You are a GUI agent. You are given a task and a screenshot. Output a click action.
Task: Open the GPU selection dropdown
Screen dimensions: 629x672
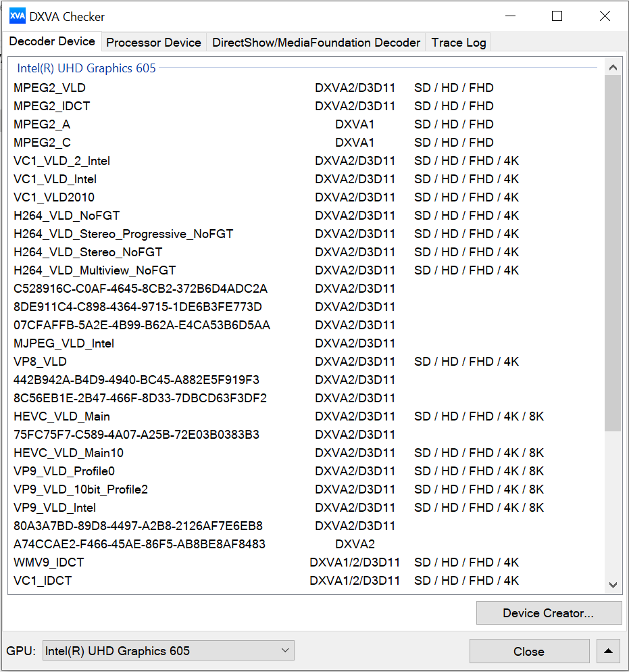[168, 651]
